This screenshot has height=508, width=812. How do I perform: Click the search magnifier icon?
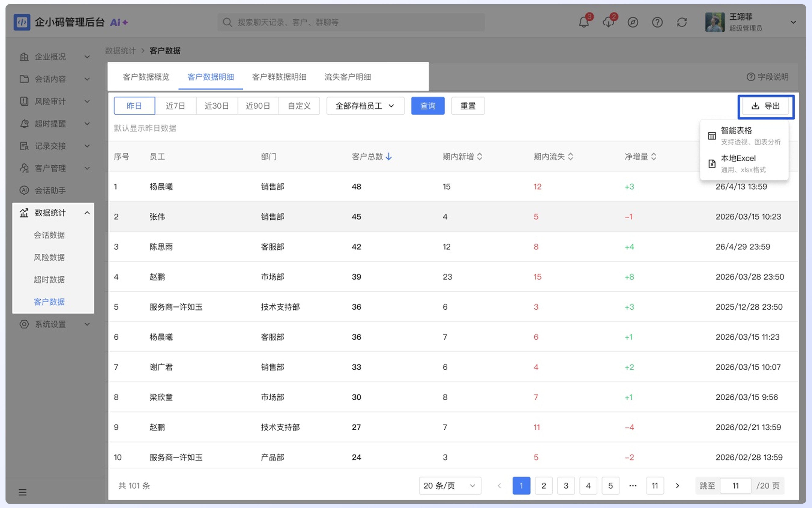(228, 22)
